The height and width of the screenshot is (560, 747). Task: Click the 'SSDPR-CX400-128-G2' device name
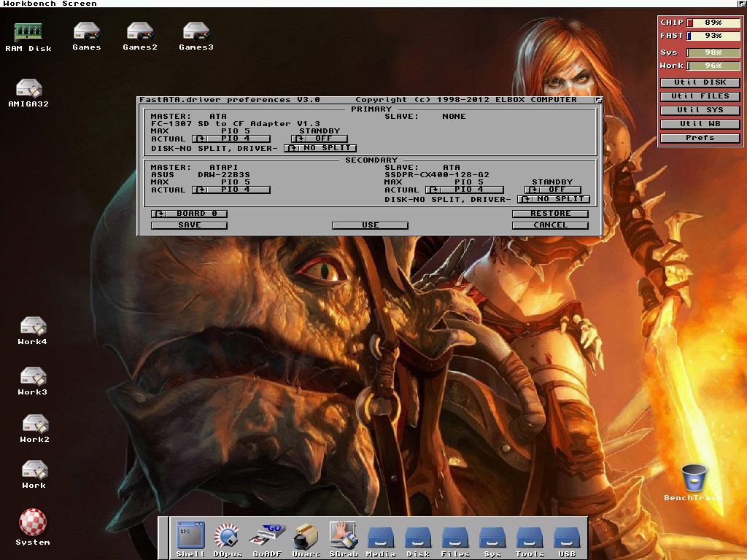click(x=437, y=175)
